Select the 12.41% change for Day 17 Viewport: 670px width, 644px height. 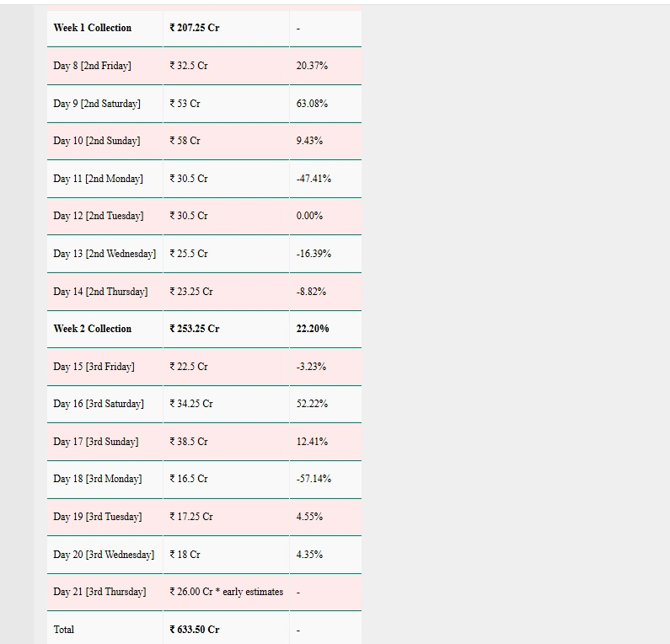pyautogui.click(x=312, y=442)
